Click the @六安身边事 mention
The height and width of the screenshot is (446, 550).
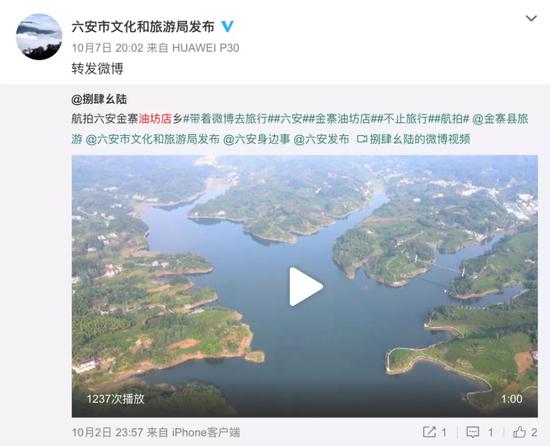click(256, 139)
